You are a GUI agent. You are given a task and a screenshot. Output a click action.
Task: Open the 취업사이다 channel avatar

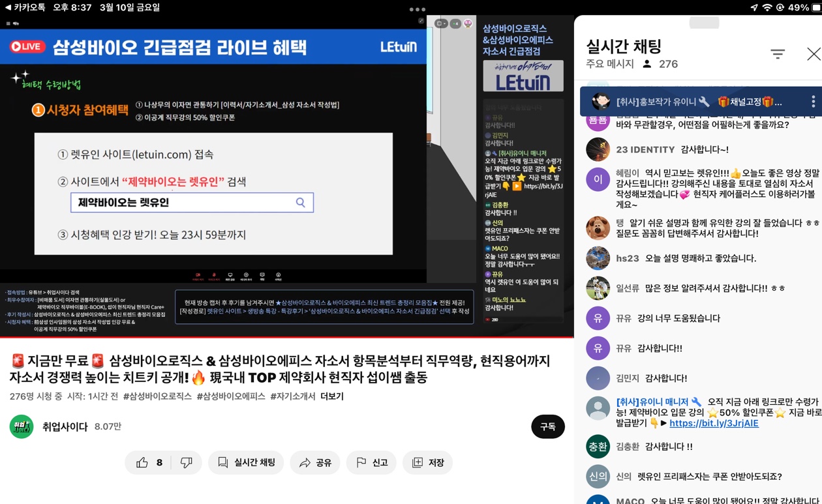pyautogui.click(x=22, y=426)
